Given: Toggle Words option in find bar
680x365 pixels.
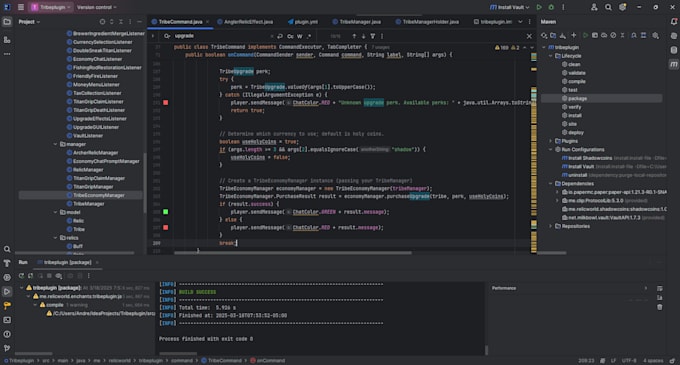Looking at the screenshot, I should pyautogui.click(x=300, y=36).
